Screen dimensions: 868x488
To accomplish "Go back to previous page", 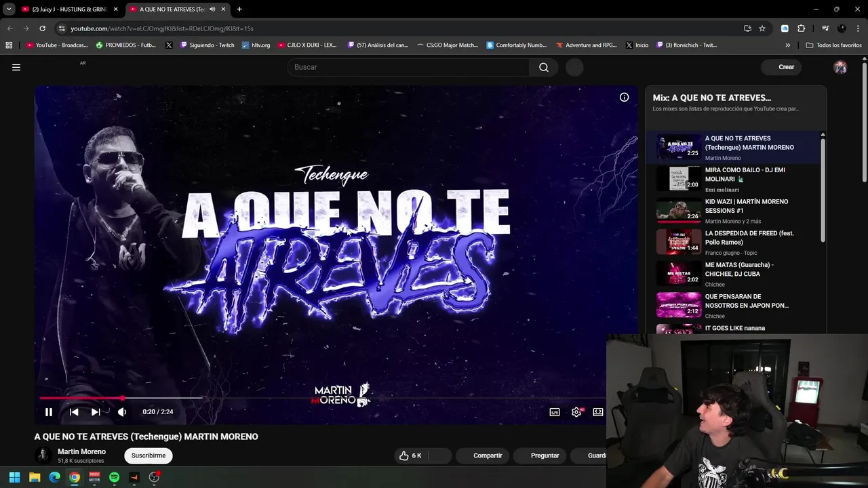I will [x=10, y=28].
